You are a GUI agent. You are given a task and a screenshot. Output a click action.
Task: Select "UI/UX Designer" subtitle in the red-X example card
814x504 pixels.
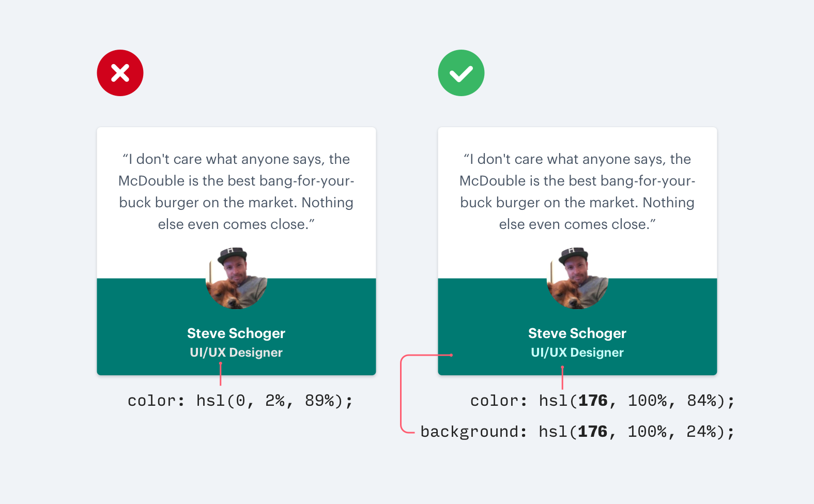pyautogui.click(x=236, y=353)
